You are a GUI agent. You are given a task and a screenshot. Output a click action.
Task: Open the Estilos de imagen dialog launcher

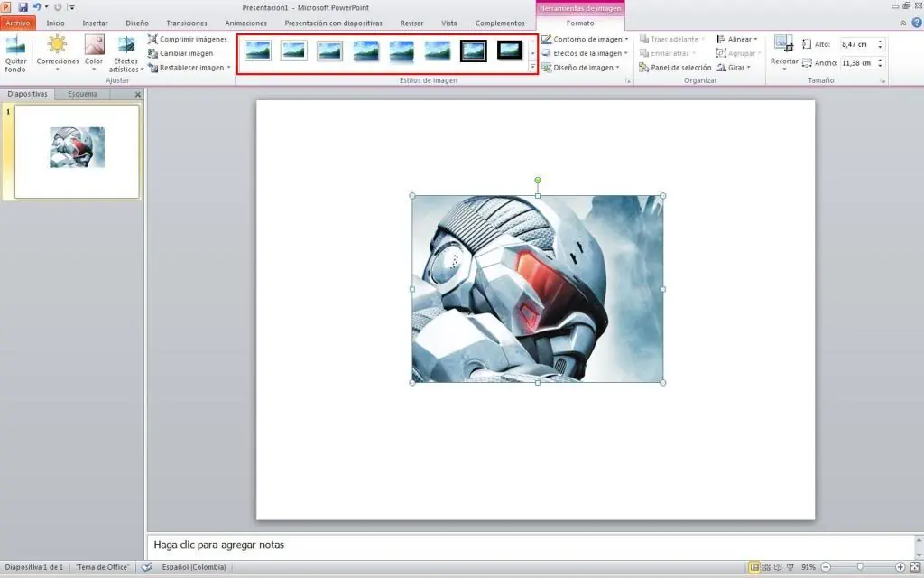(628, 80)
